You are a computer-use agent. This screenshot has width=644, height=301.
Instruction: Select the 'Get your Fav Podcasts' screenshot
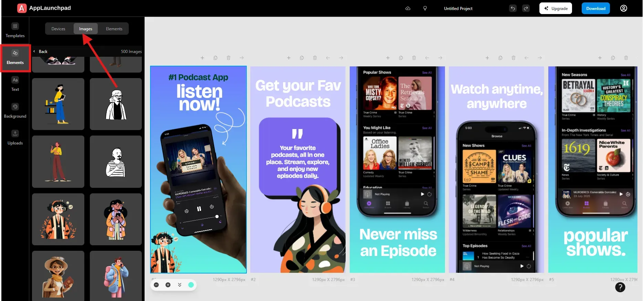[298, 170]
